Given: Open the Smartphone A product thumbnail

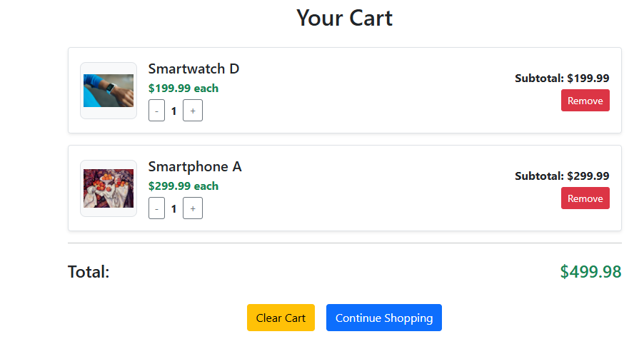Looking at the screenshot, I should pyautogui.click(x=109, y=188).
